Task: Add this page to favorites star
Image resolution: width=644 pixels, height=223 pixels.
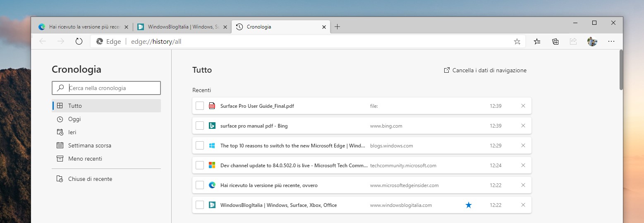Action: coord(517,41)
